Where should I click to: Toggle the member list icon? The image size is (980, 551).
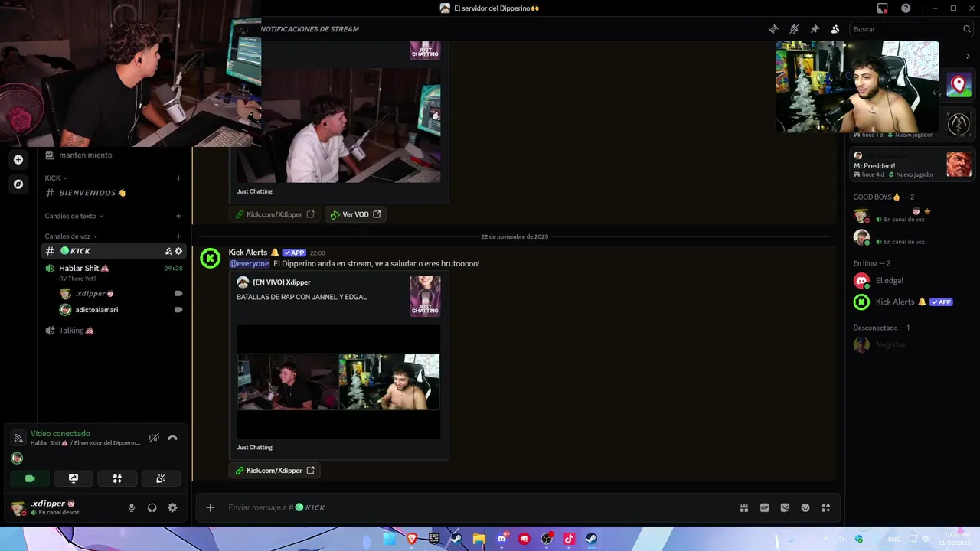tap(835, 29)
